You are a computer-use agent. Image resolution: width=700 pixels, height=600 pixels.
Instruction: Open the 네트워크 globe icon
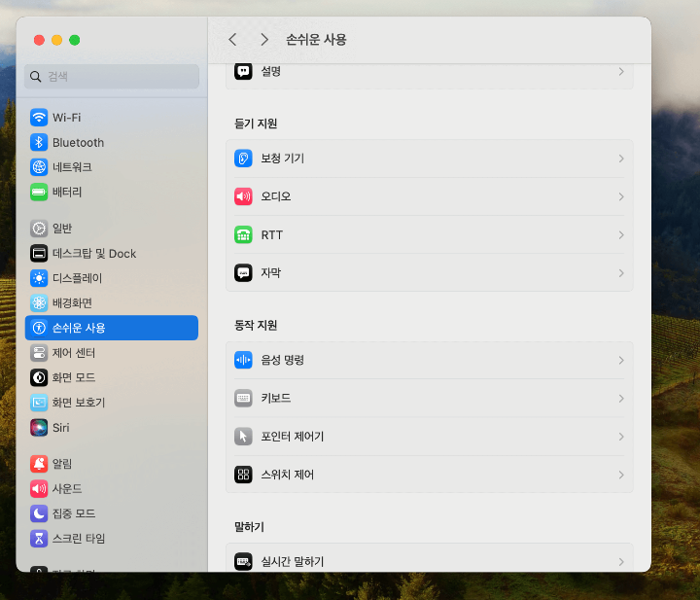coord(39,167)
